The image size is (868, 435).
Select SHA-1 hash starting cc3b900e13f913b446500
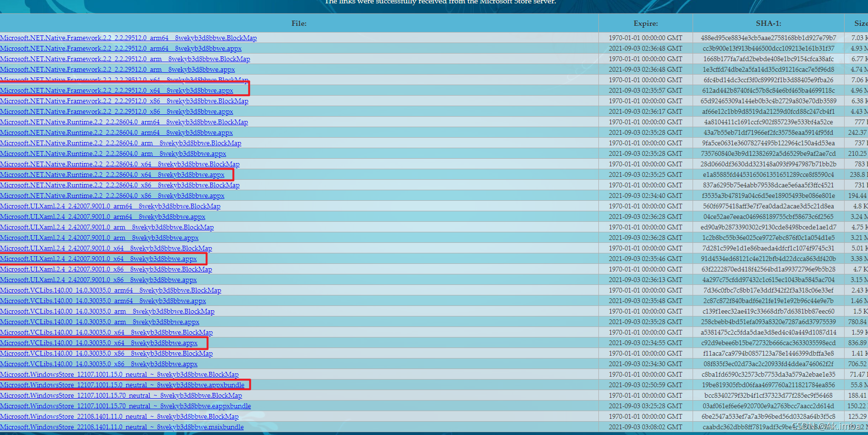pos(769,48)
